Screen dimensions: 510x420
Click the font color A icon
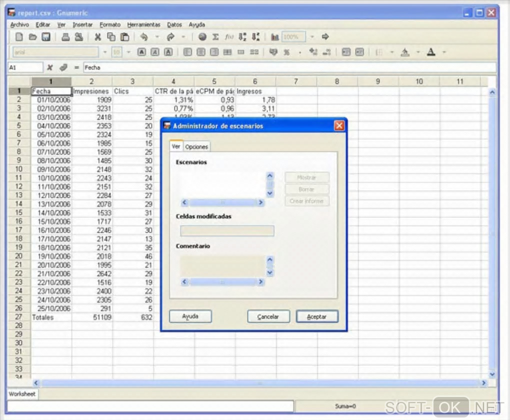[431, 52]
